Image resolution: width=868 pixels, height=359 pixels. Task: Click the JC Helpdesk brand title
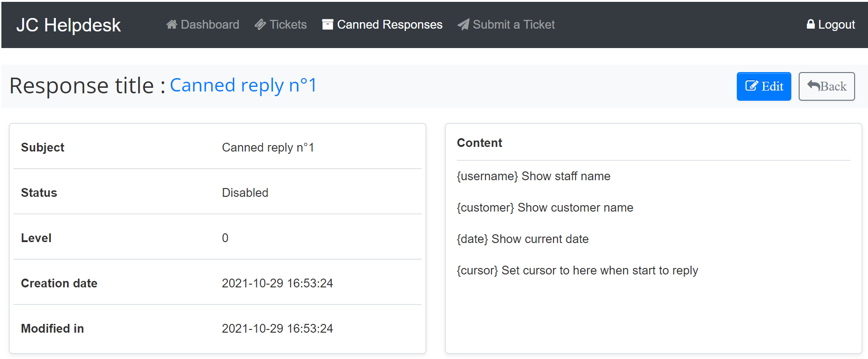pos(68,25)
